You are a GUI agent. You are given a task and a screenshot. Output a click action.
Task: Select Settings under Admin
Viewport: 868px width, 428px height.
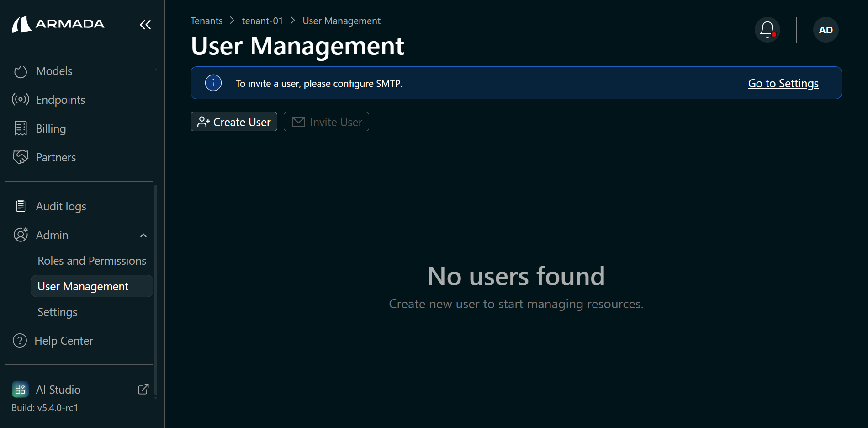57,312
